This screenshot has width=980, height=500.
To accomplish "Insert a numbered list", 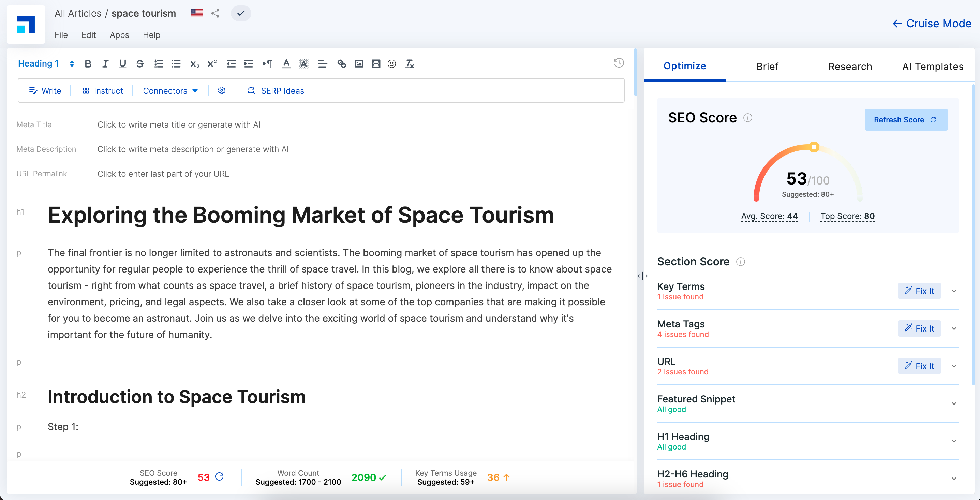I will [159, 64].
